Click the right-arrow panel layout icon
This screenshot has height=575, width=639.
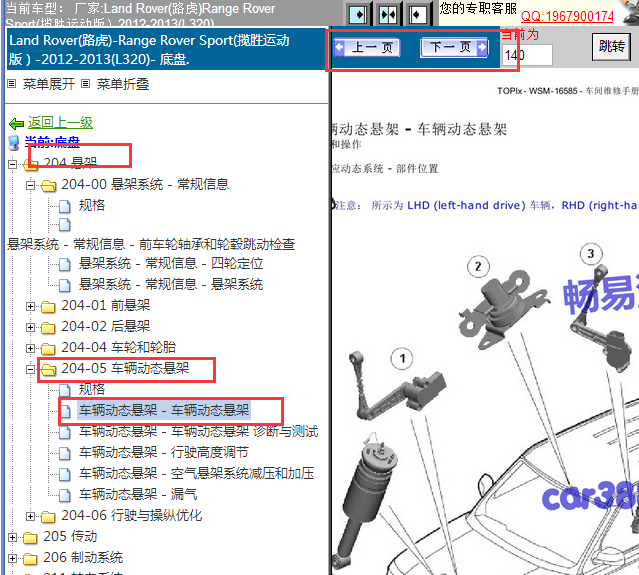click(359, 15)
